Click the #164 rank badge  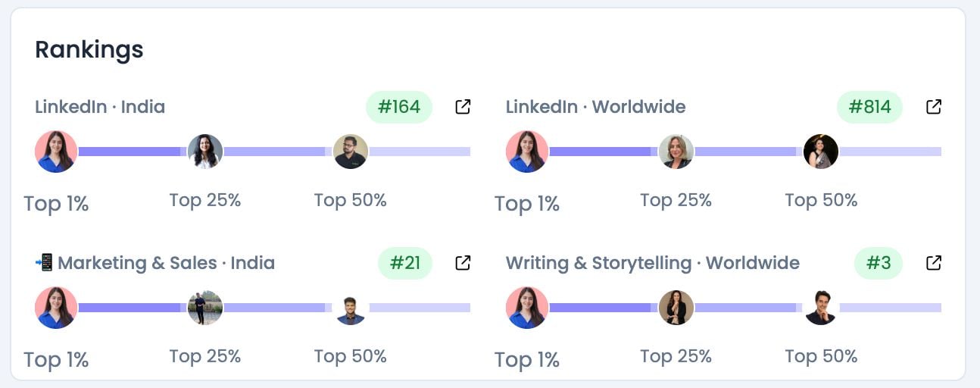399,107
